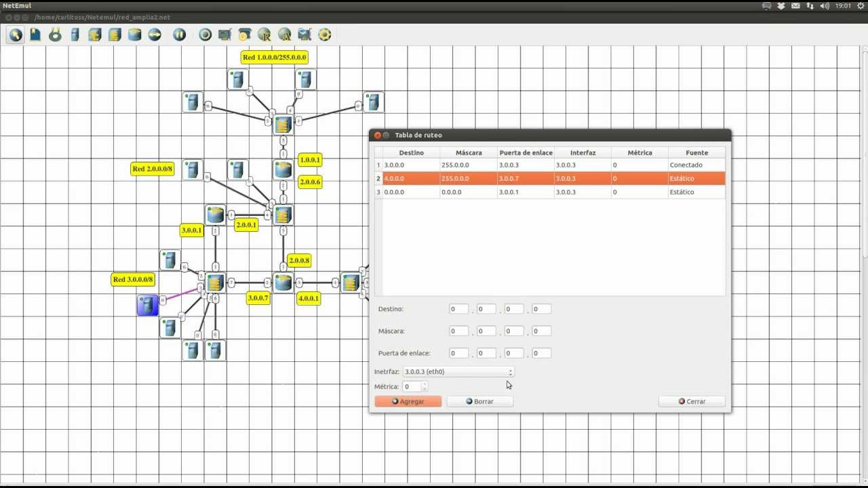The width and height of the screenshot is (868, 488).
Task: Click the 'Conectado' source cell
Action: pyautogui.click(x=696, y=165)
